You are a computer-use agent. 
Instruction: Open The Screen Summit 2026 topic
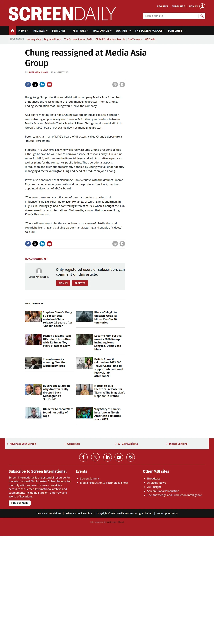coord(78,39)
